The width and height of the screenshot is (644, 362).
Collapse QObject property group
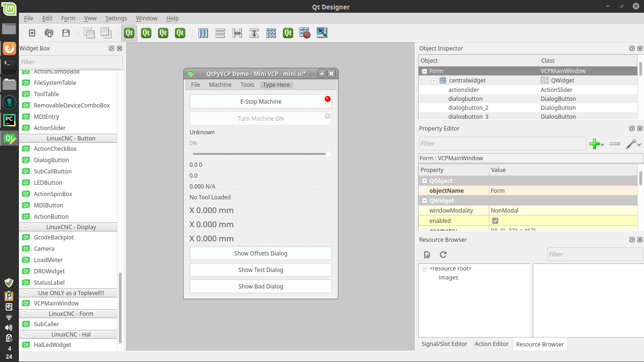[x=424, y=181]
